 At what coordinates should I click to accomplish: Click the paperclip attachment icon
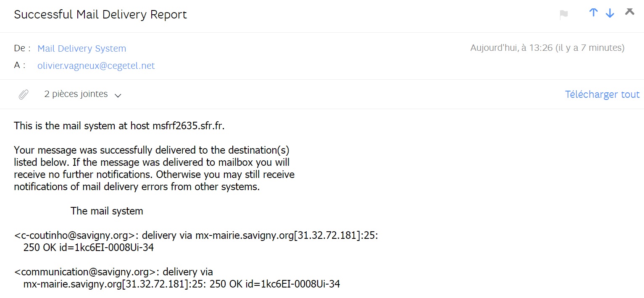tap(24, 94)
